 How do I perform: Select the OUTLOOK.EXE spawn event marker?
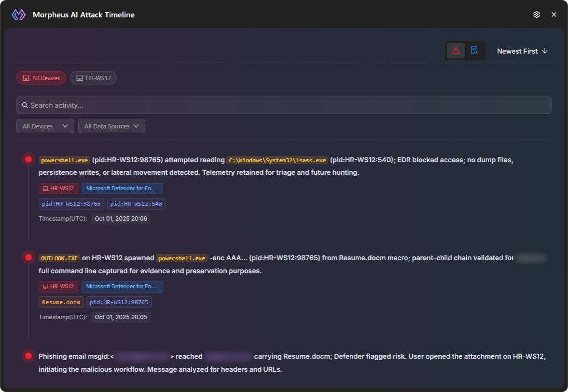28,257
